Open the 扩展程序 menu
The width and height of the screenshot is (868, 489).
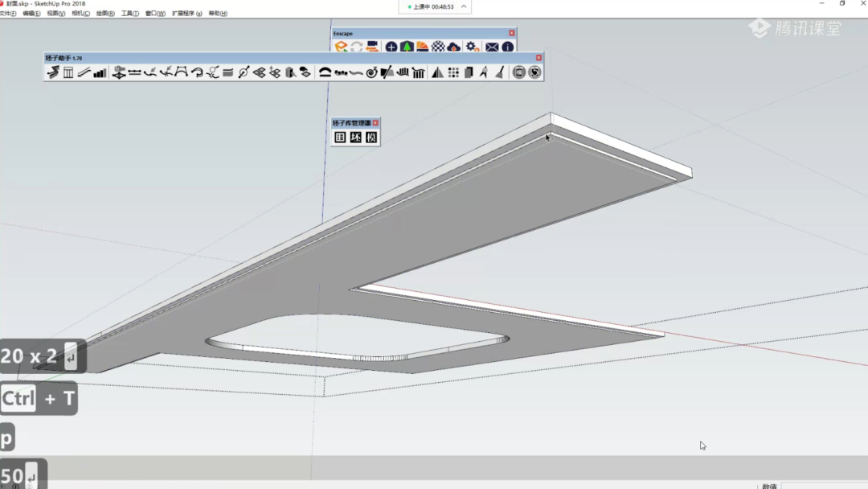tap(186, 14)
